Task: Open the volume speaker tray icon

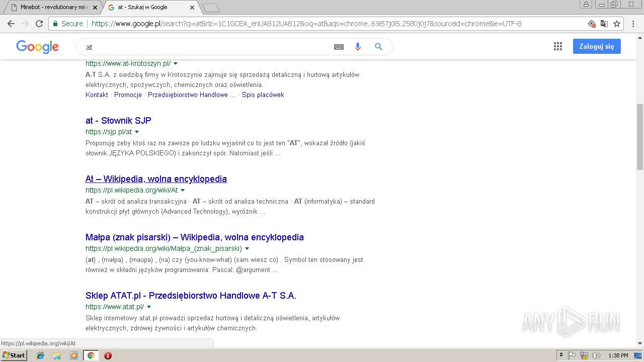Action: click(x=596, y=355)
